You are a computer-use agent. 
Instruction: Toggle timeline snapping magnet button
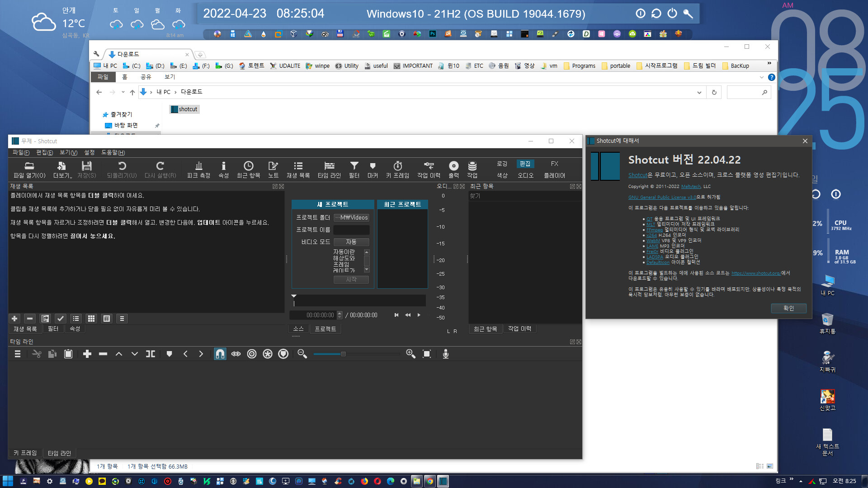[x=220, y=354]
